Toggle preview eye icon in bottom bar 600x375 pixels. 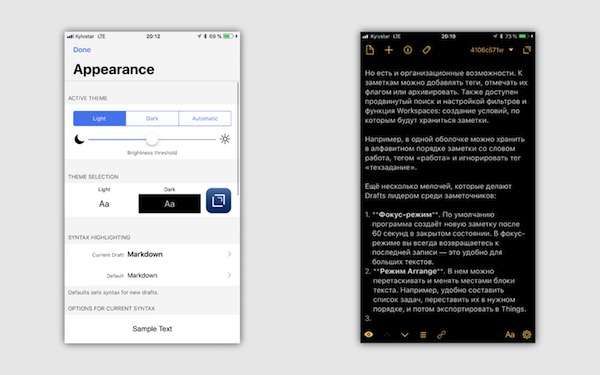click(x=369, y=334)
